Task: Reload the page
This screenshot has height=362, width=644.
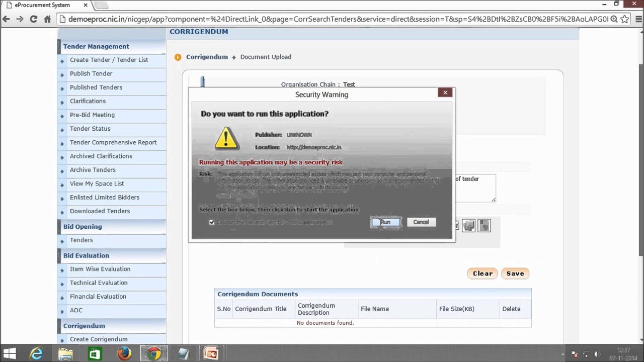Action: [33, 19]
